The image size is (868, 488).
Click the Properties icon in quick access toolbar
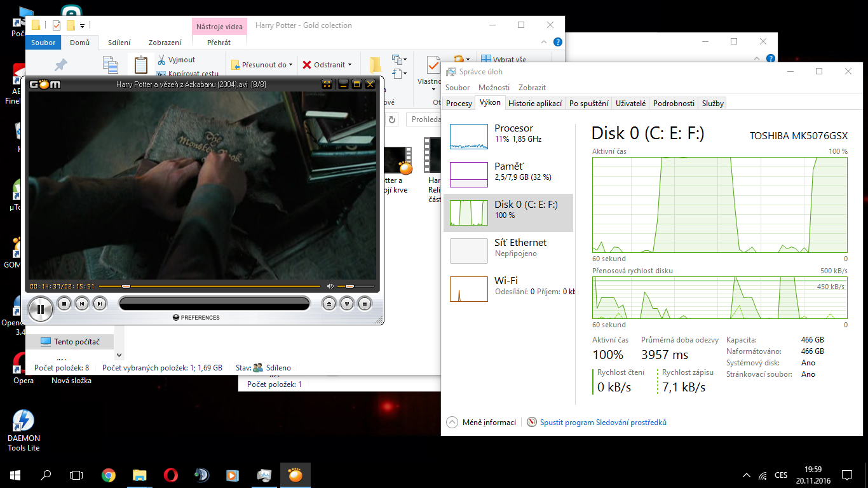[57, 25]
